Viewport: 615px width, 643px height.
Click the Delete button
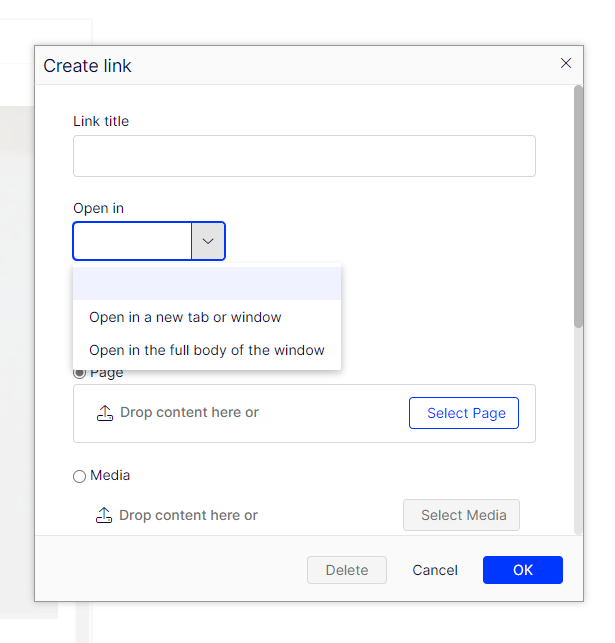347,570
